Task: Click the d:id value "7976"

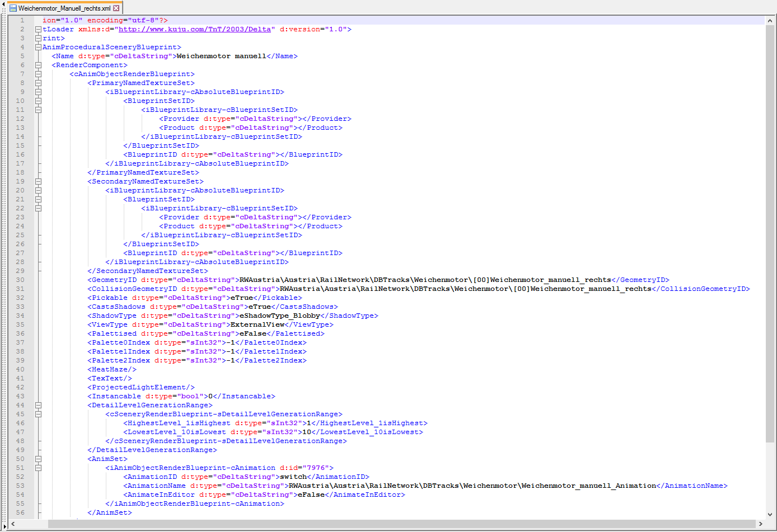Action: pos(316,468)
